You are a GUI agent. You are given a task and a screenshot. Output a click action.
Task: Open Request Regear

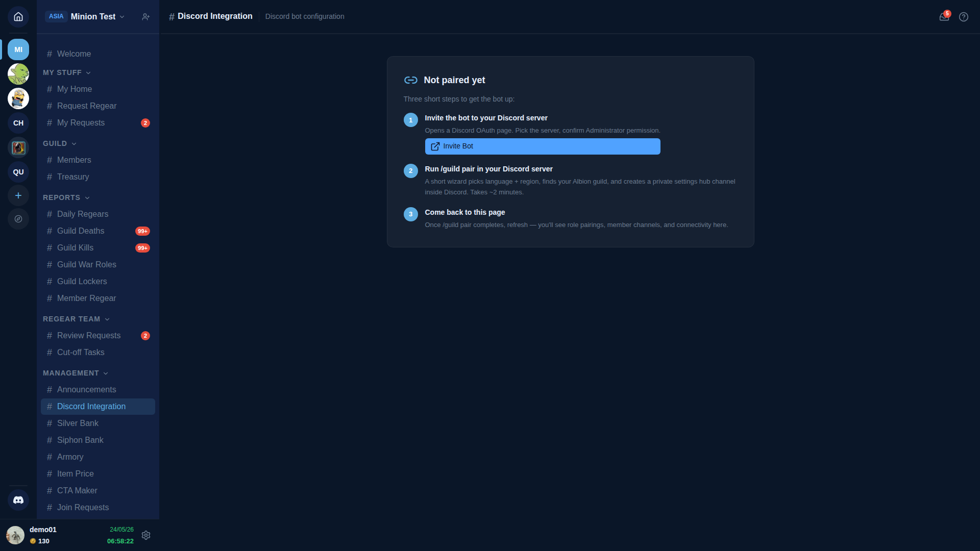click(x=98, y=106)
